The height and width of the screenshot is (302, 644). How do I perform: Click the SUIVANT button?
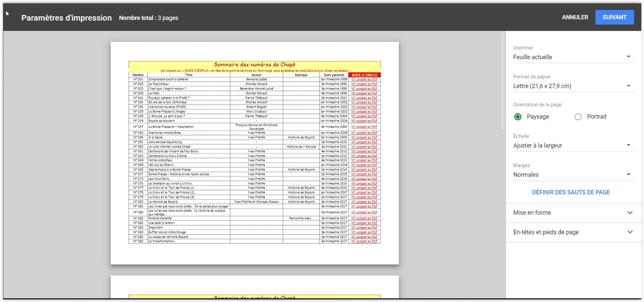[614, 17]
